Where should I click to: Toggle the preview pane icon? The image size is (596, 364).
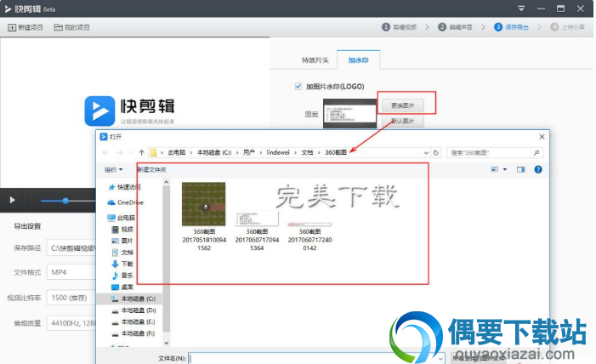click(x=520, y=169)
